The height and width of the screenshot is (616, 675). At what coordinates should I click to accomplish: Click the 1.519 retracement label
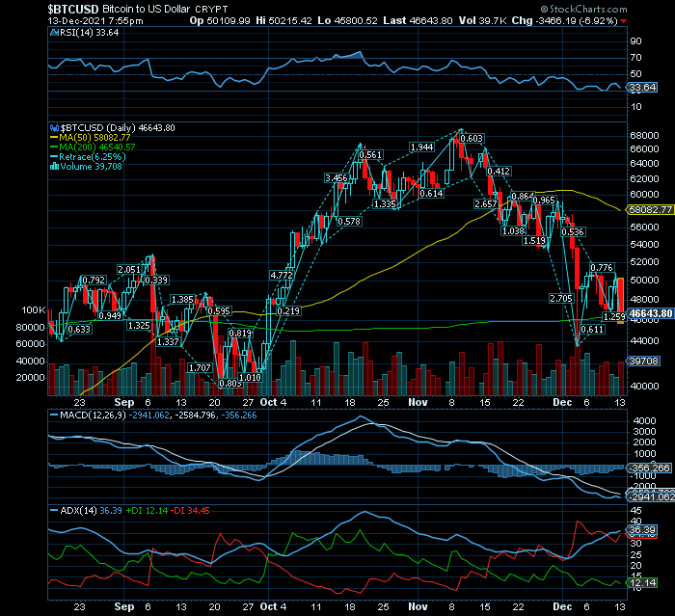pos(534,241)
